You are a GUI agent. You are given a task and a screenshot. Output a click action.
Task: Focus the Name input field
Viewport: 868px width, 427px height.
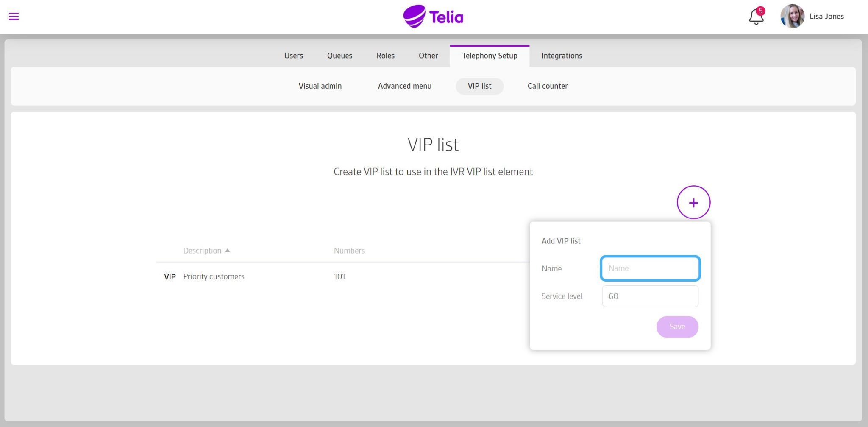(x=650, y=268)
